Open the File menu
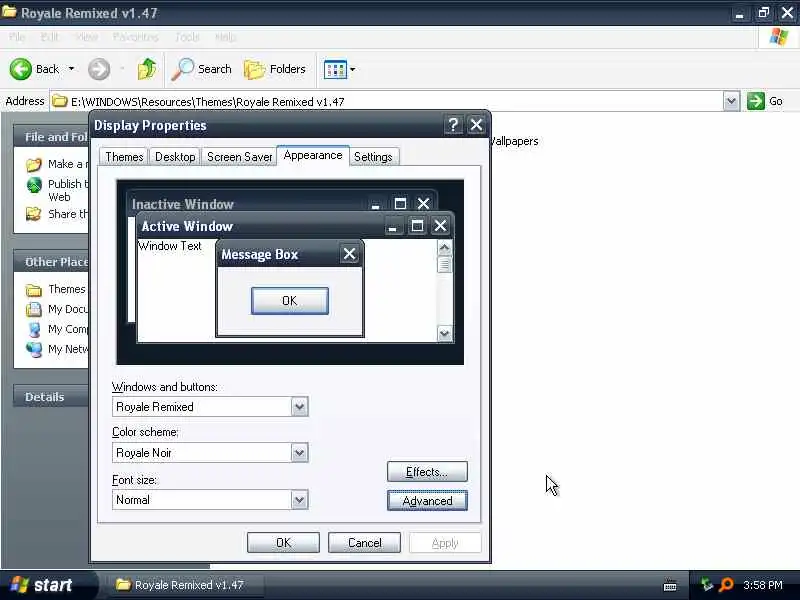Screen dimensions: 800x600 tap(17, 37)
